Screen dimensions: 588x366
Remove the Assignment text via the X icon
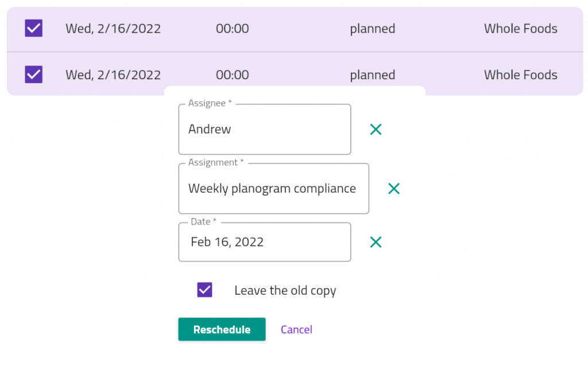394,188
